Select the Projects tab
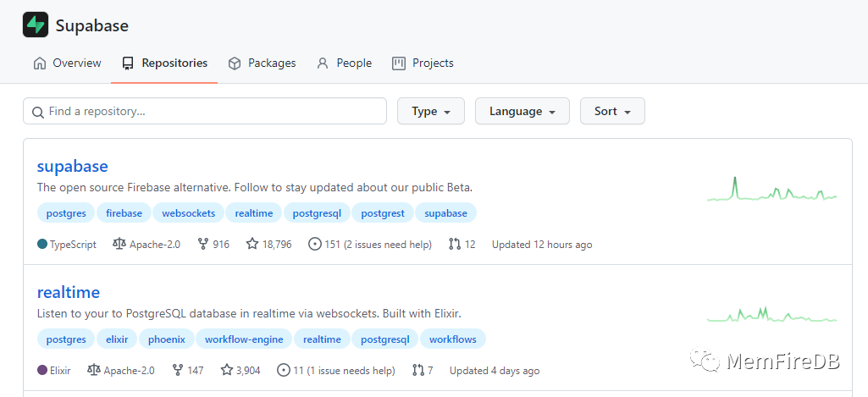Viewport: 868px width, 397px height. point(423,63)
